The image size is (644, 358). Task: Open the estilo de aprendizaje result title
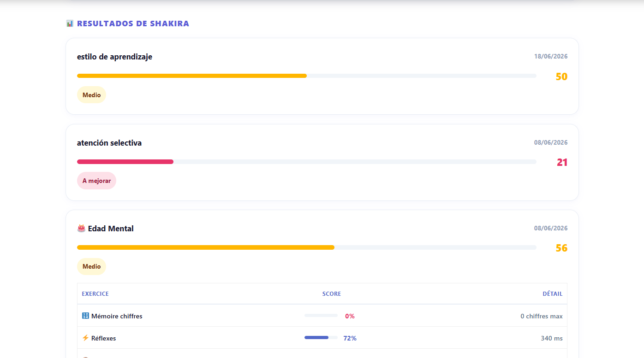tap(114, 57)
